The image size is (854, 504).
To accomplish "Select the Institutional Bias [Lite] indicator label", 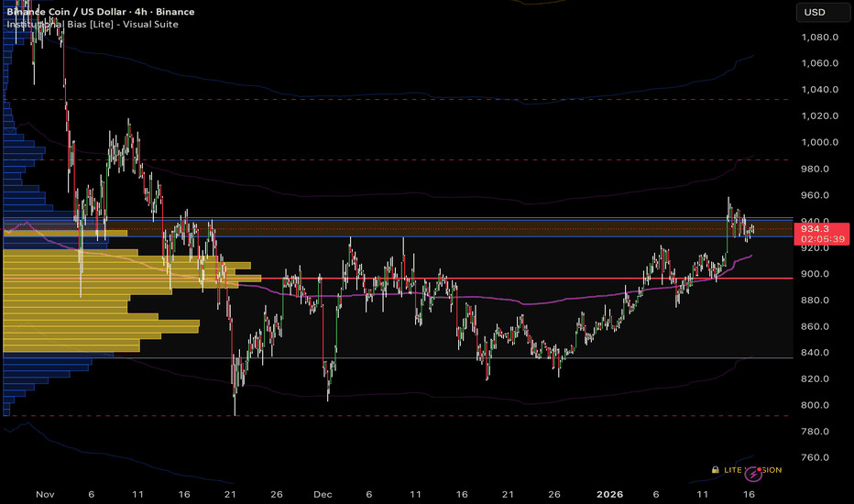I will click(x=91, y=24).
